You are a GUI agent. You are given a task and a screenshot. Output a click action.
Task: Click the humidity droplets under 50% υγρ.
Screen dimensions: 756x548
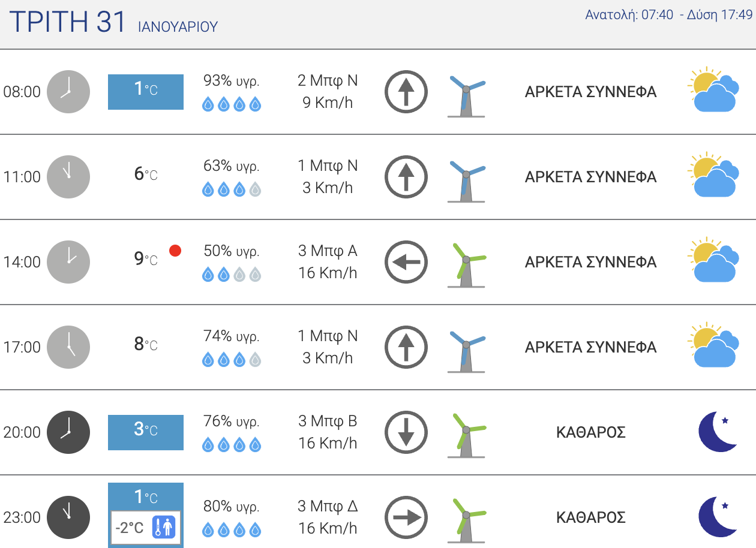point(232,275)
